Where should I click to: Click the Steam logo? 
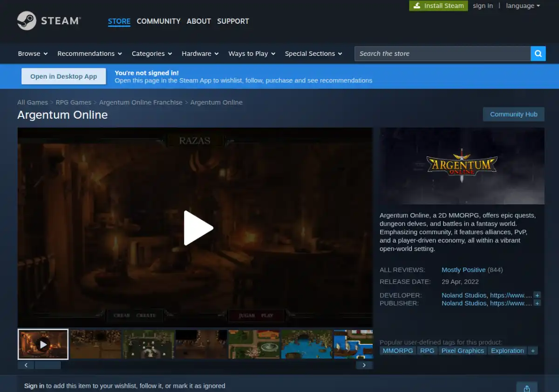pyautogui.click(x=49, y=21)
